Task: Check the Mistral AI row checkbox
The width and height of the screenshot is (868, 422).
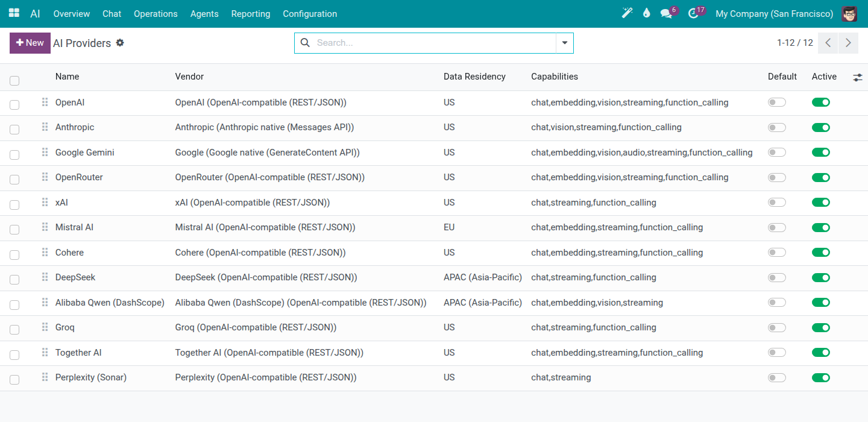Action: 14,230
